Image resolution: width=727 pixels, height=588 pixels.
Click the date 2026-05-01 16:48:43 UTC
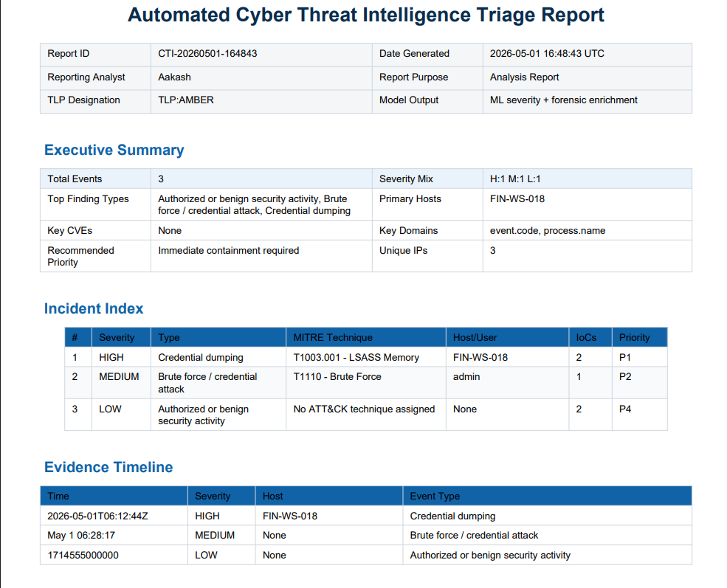(547, 54)
